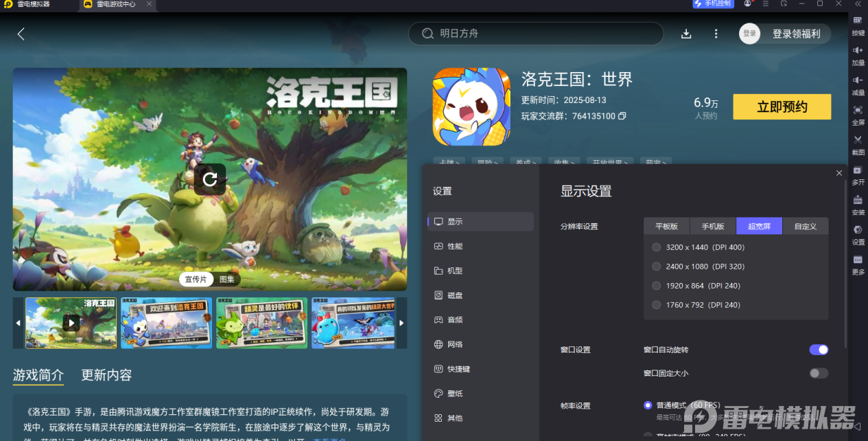This screenshot has height=441, width=868.
Task: Click the 明日方舟 search field
Action: pos(536,34)
